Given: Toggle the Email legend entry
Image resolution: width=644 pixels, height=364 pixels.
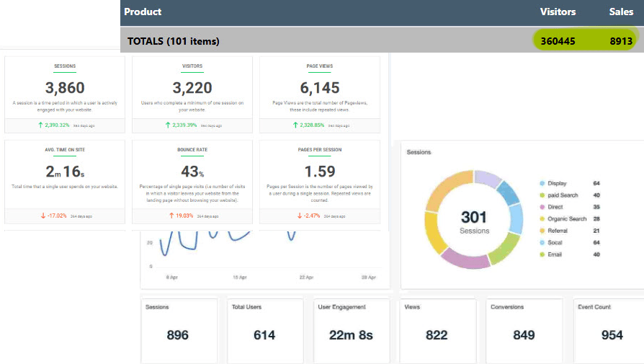Looking at the screenshot, I should pos(555,254).
